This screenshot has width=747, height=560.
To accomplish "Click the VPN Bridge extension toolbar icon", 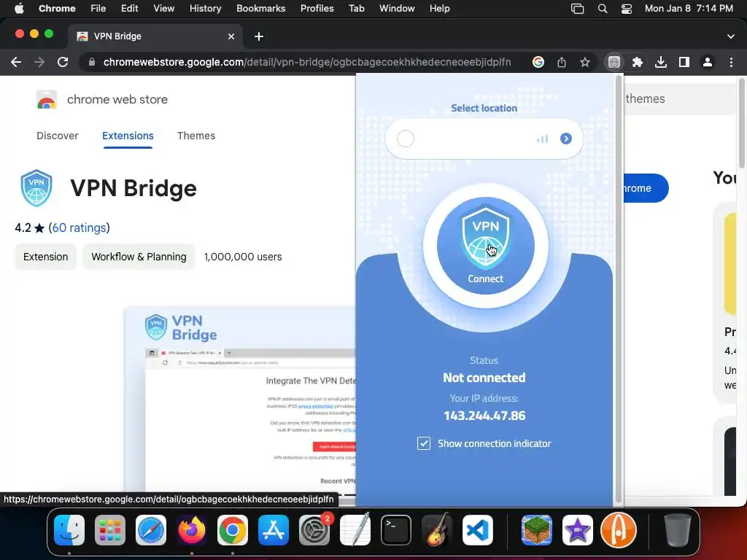I will pyautogui.click(x=614, y=62).
